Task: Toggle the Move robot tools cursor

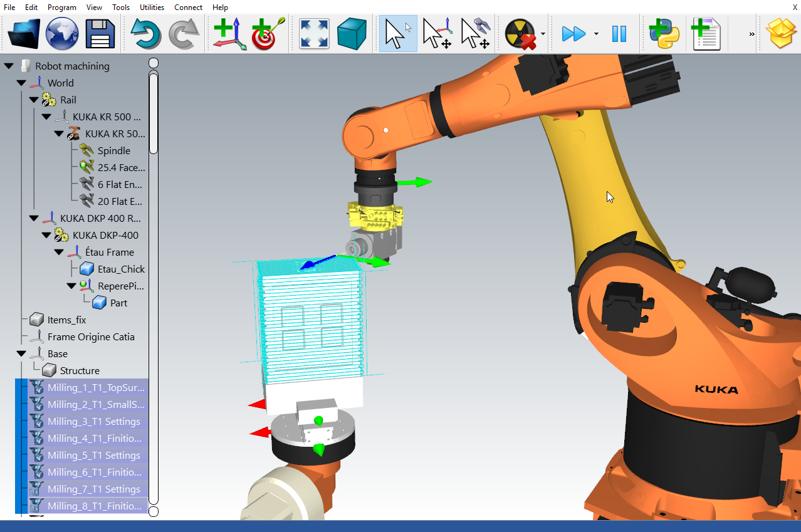Action: click(x=475, y=33)
